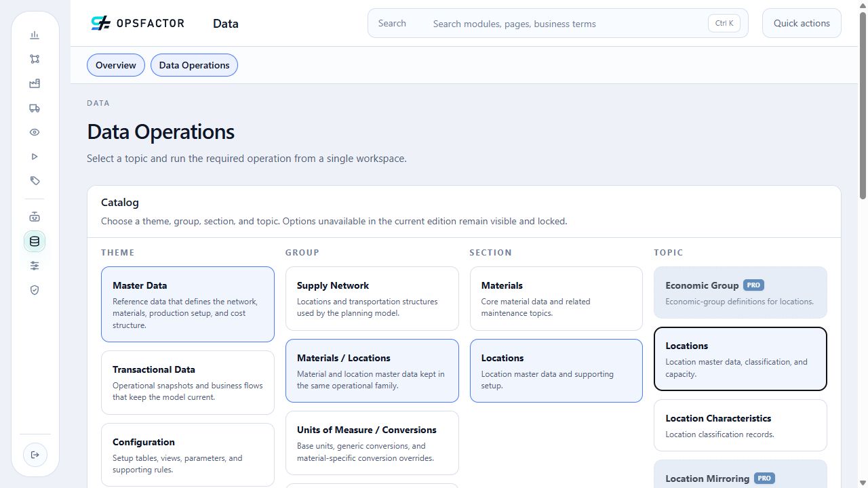Click the Ctrl K shortcut badge
This screenshot has width=868, height=488.
click(724, 23)
